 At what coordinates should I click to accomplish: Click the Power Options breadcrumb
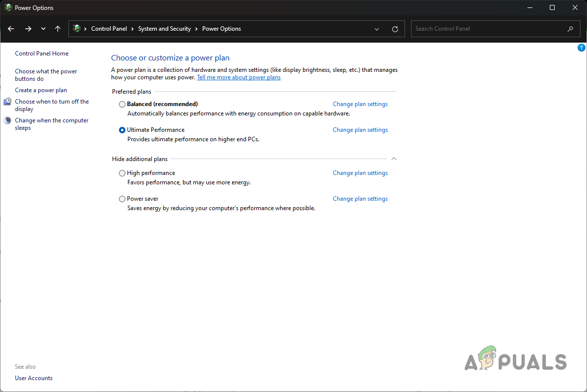(221, 29)
